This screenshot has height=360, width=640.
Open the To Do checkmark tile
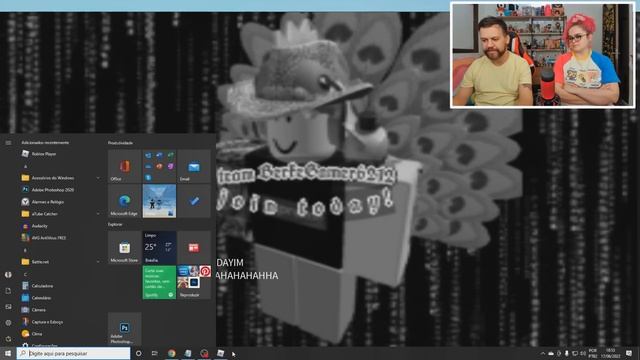point(194,201)
